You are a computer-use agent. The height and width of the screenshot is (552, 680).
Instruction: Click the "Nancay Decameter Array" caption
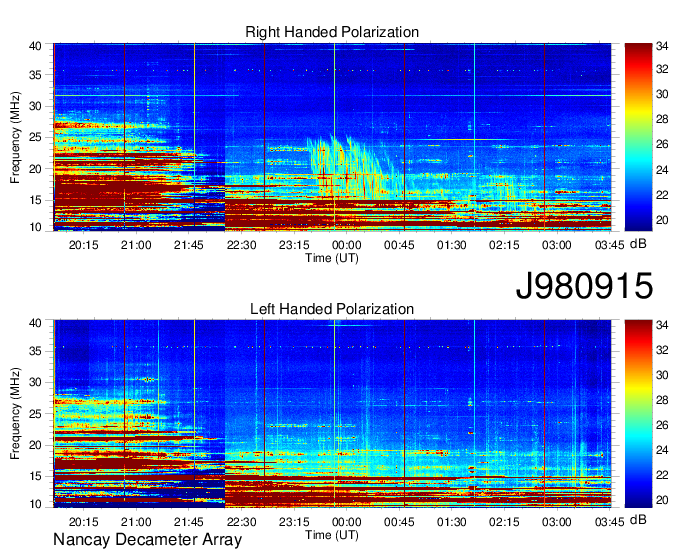coord(147,540)
